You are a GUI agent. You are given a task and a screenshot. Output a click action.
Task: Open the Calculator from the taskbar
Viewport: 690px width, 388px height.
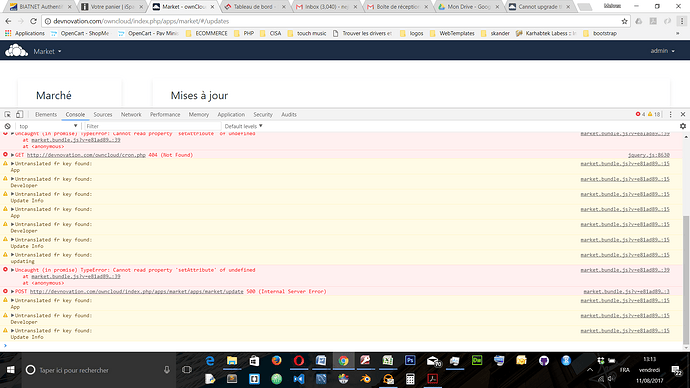coord(410,379)
